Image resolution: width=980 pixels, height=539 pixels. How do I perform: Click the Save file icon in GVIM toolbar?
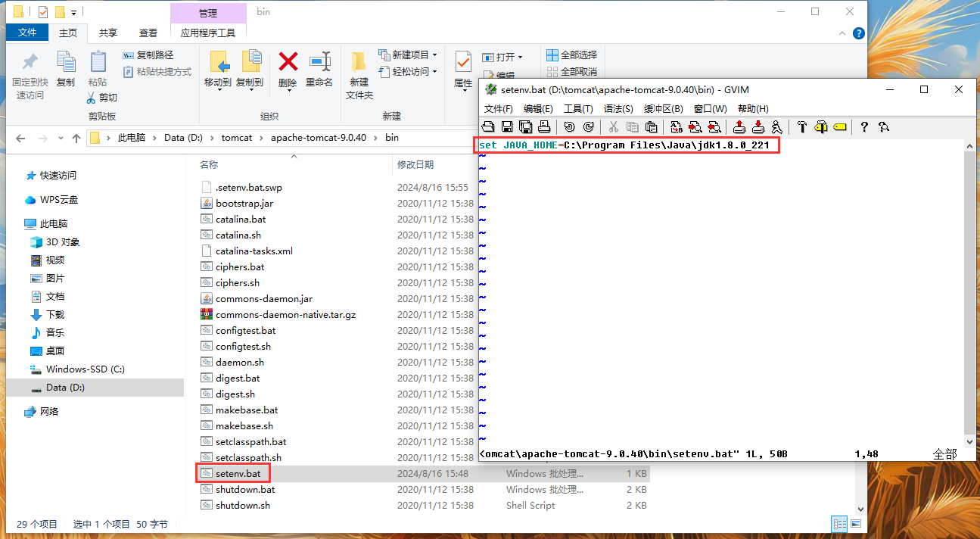(x=507, y=127)
